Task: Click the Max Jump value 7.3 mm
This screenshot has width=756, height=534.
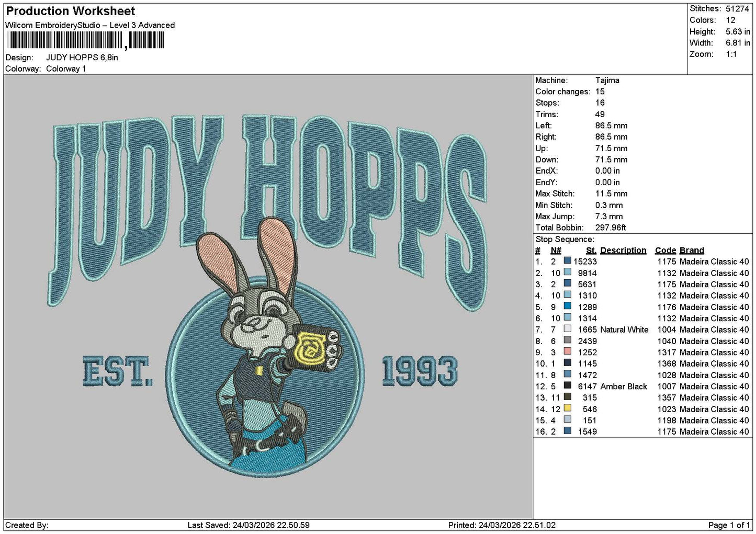Action: 609,217
